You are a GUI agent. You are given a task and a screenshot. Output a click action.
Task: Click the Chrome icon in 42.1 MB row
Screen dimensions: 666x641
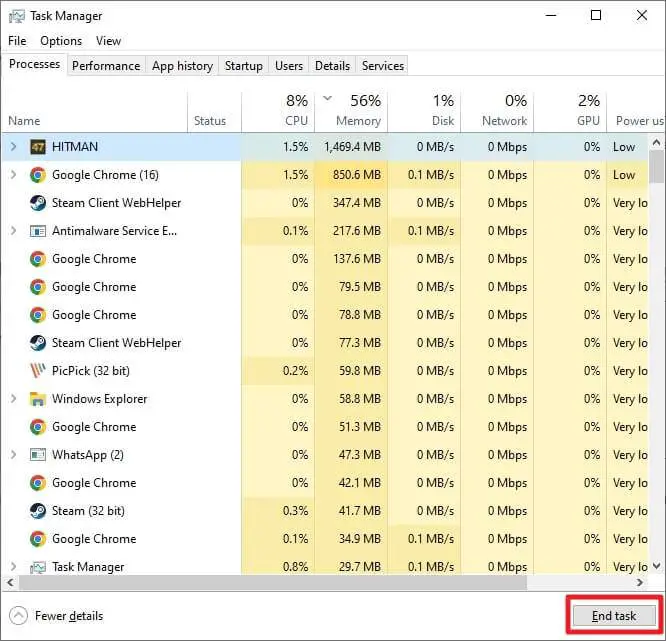click(x=38, y=483)
